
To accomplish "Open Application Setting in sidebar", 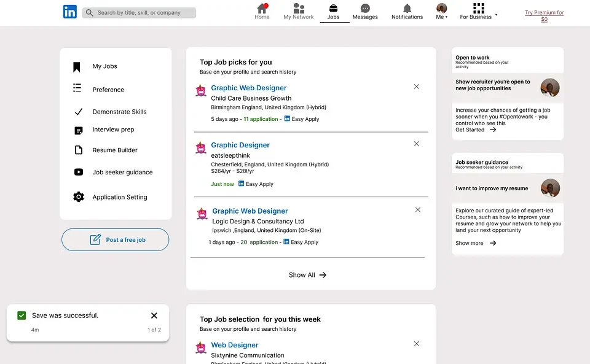I will click(x=120, y=197).
